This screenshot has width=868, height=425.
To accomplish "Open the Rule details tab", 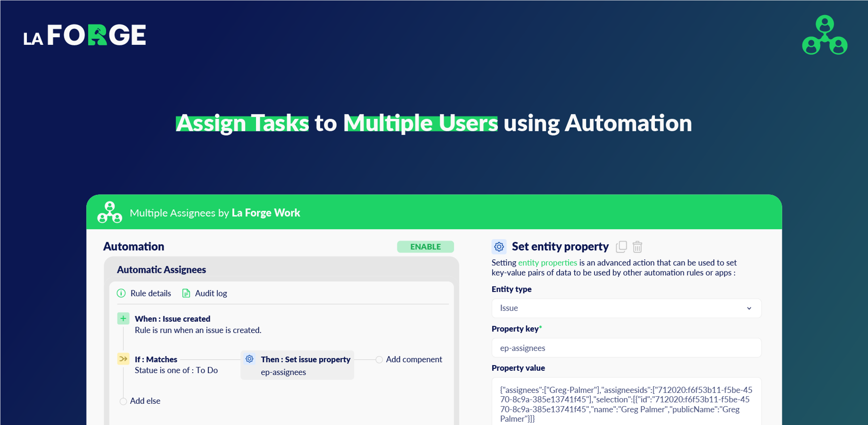I will [151, 293].
